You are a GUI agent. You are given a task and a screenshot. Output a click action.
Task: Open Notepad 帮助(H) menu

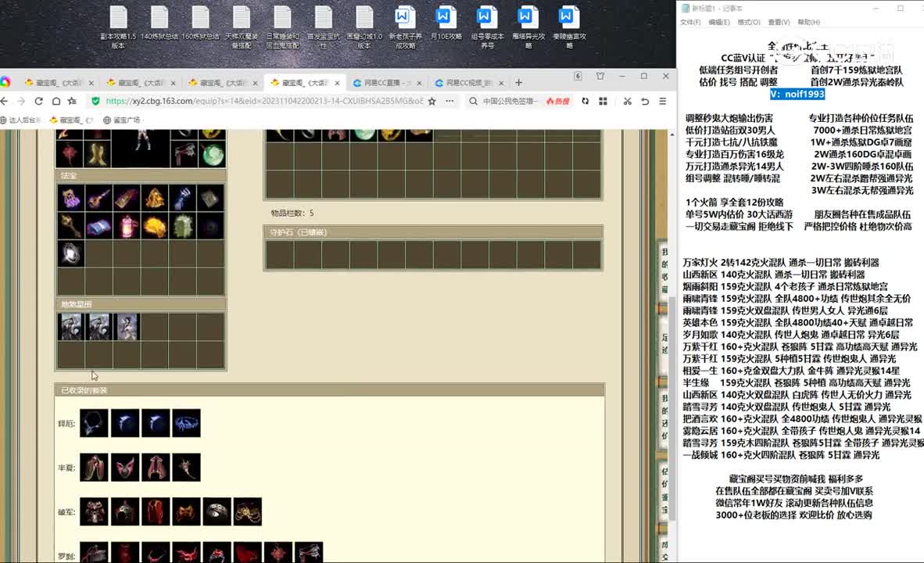808,23
